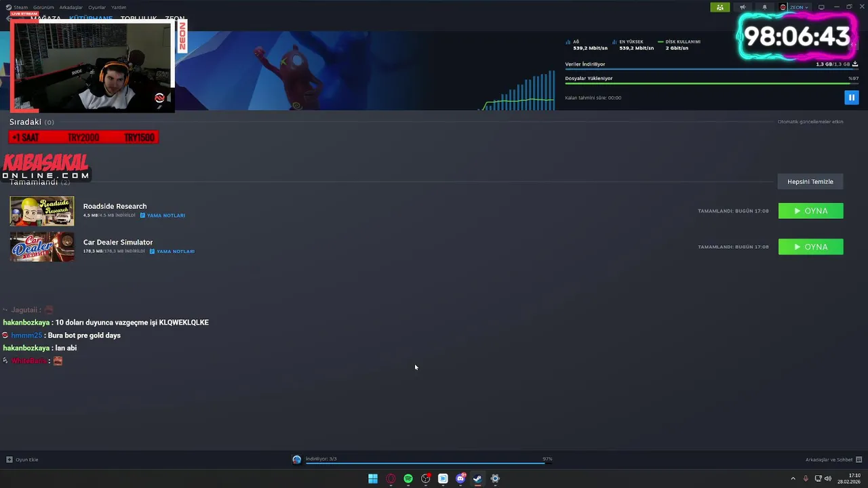Click the Steam taskbar icon
The height and width of the screenshot is (488, 868).
pos(477,479)
